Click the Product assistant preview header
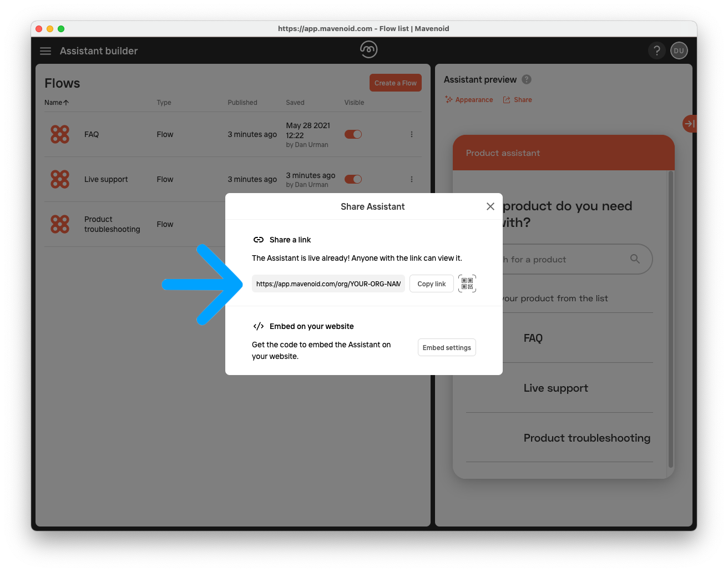 (564, 153)
